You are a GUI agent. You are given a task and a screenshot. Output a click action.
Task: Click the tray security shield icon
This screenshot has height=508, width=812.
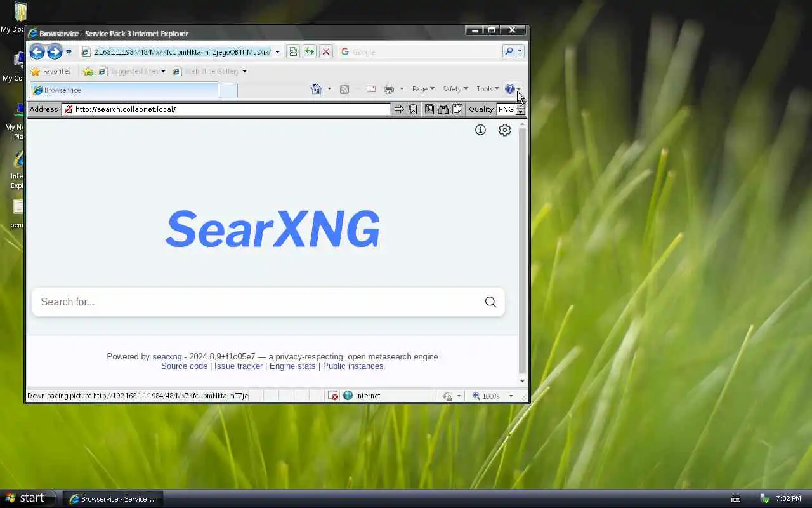(765, 499)
